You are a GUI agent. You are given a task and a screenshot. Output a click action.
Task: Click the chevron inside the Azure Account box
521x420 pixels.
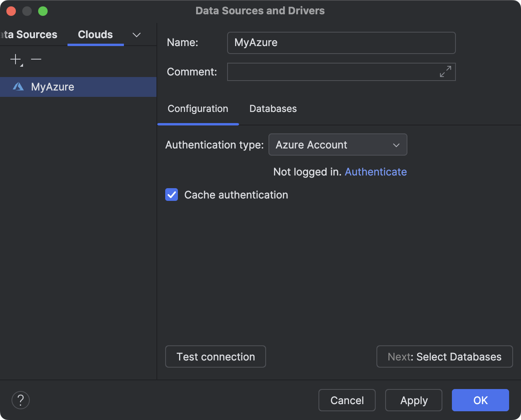point(396,144)
